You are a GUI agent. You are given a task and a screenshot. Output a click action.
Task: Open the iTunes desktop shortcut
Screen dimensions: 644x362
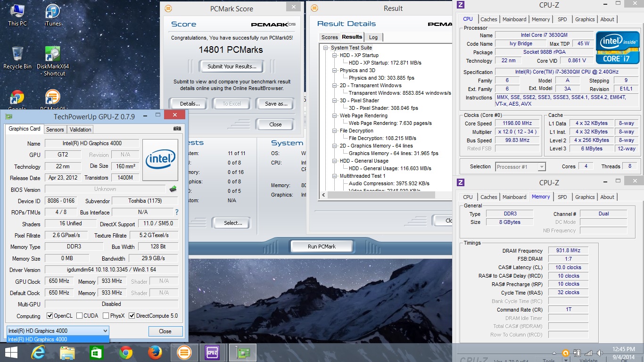click(53, 15)
